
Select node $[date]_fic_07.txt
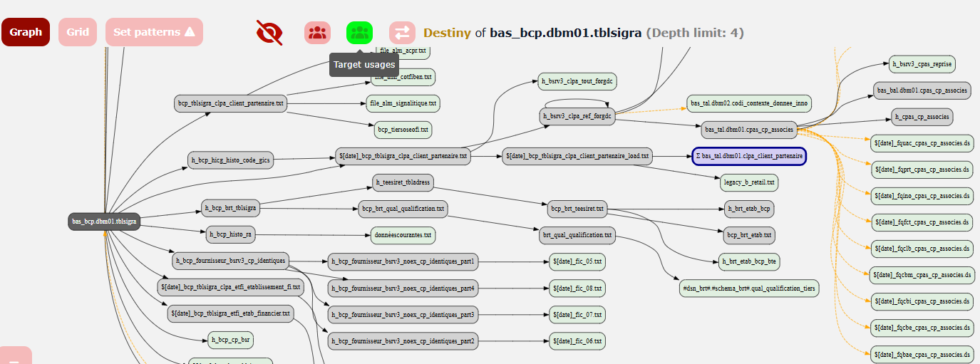click(x=577, y=314)
